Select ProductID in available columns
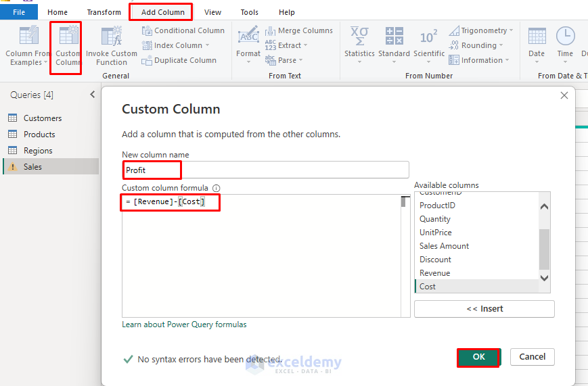This screenshot has width=588, height=386. coord(476,206)
